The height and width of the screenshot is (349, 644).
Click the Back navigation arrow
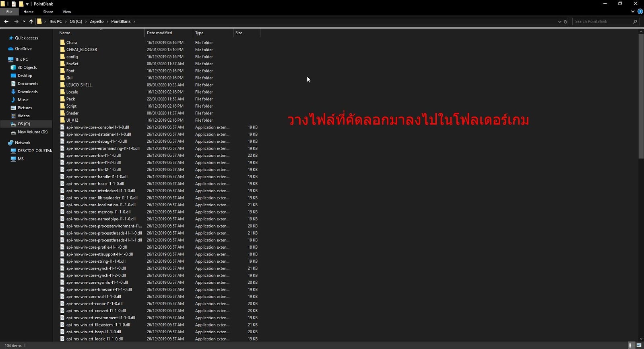coord(6,21)
